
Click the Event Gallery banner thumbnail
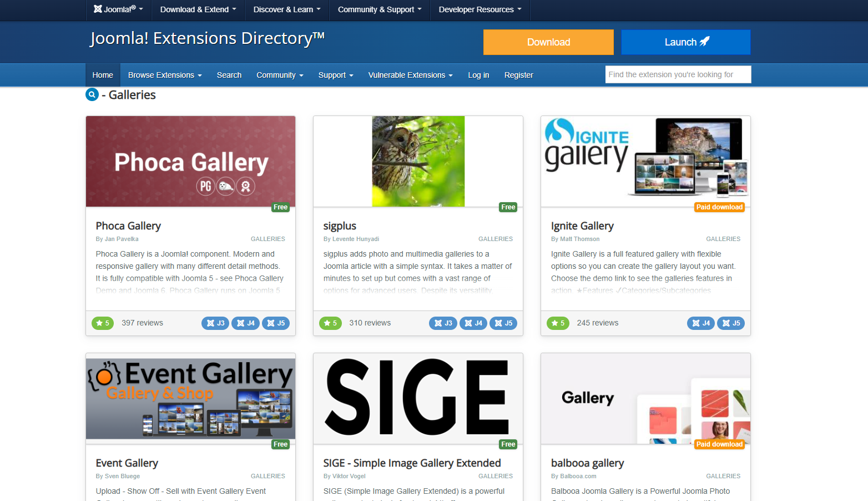(x=190, y=399)
